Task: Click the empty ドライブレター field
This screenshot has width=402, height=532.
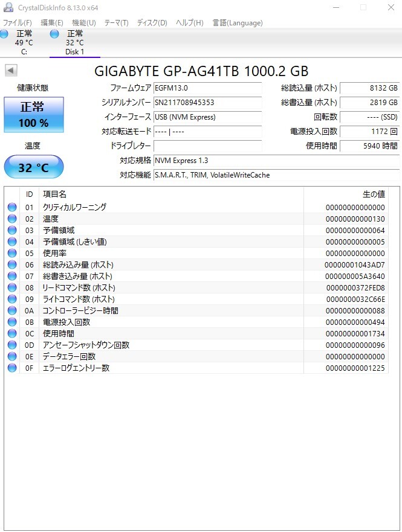Action: click(x=207, y=146)
